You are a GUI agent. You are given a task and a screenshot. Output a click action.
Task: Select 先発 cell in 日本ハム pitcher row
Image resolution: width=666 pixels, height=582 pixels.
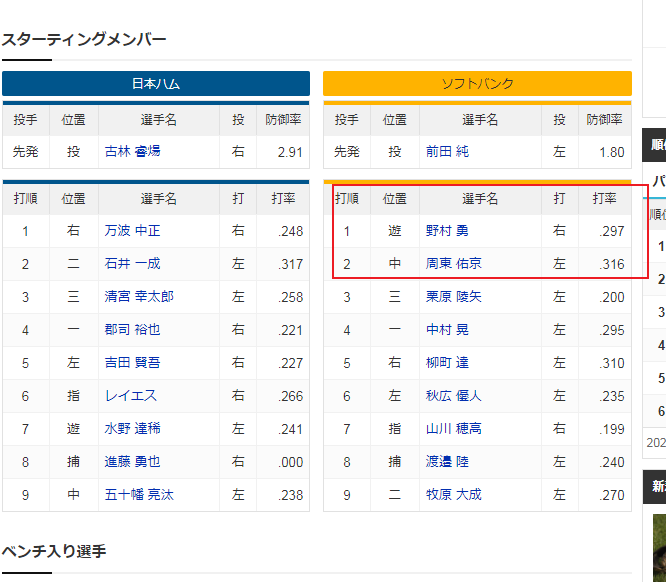pyautogui.click(x=25, y=152)
